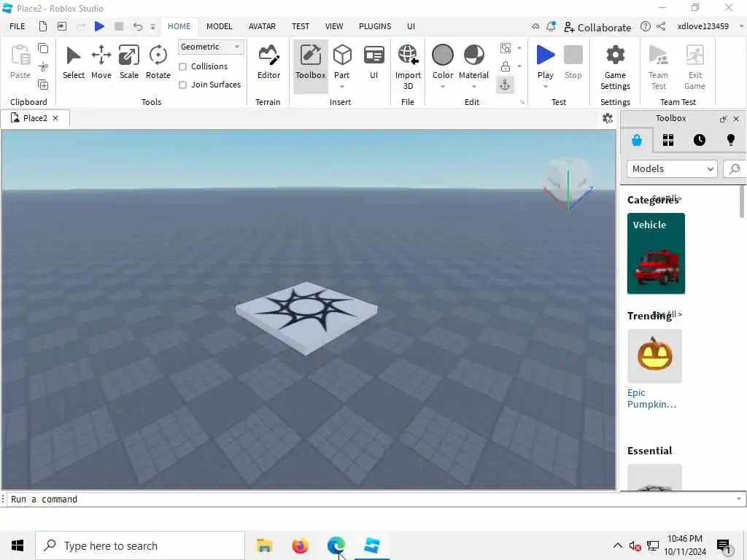This screenshot has width=747, height=560.
Task: Switch to the PLUGINS ribbon tab
Action: [x=375, y=26]
